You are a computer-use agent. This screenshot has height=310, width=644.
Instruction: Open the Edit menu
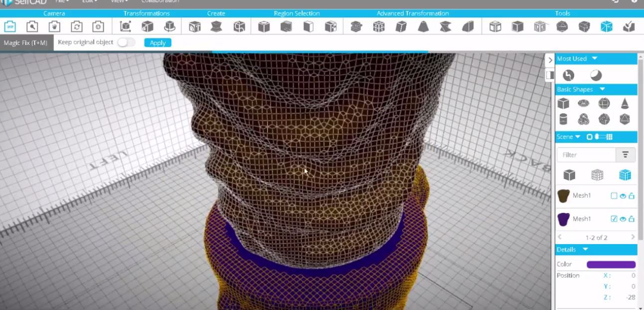[88, 1]
